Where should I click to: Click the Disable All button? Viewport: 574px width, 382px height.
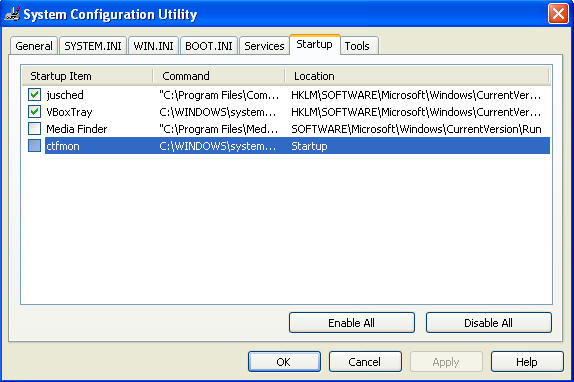489,323
